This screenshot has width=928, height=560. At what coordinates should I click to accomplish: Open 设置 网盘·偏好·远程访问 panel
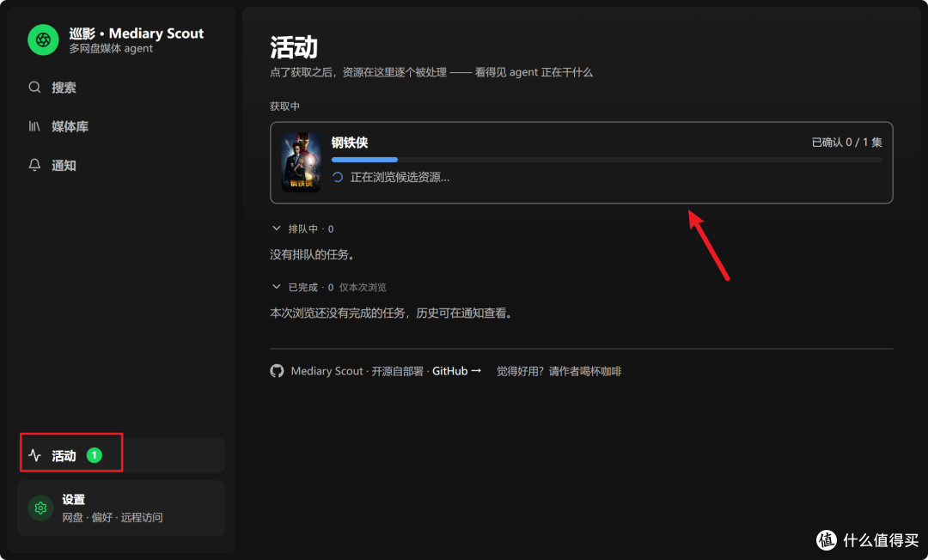pos(121,508)
